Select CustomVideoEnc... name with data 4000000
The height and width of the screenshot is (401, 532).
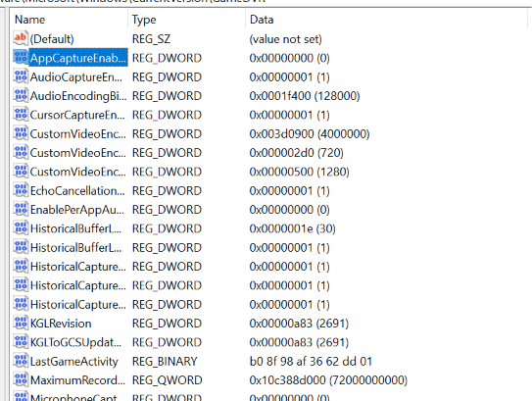coord(78,134)
